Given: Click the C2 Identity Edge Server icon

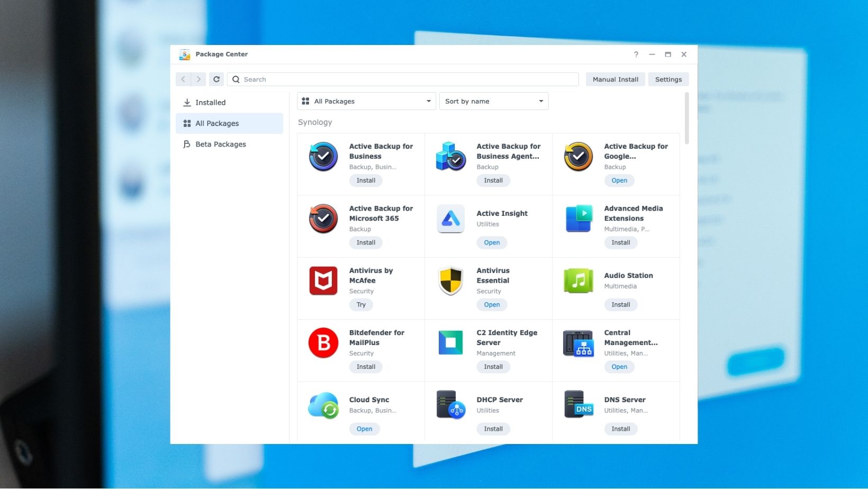Looking at the screenshot, I should 451,343.
